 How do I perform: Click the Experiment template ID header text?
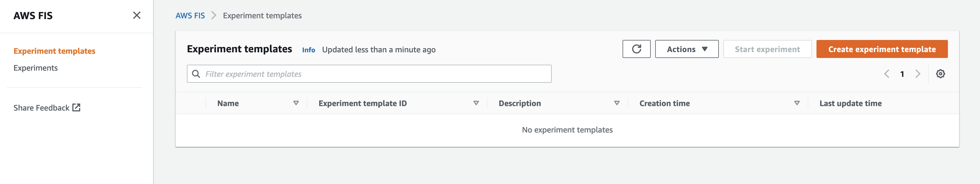pos(363,104)
